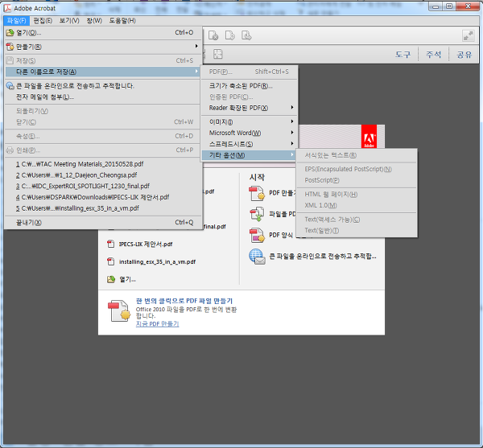Open recent menu entry 5 installing_esx_35_in_a_vm.pdf

click(x=103, y=208)
